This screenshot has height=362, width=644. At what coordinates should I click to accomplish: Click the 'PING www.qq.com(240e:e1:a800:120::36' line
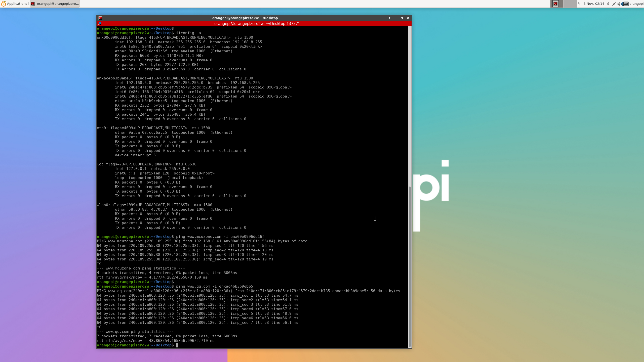coord(249,291)
